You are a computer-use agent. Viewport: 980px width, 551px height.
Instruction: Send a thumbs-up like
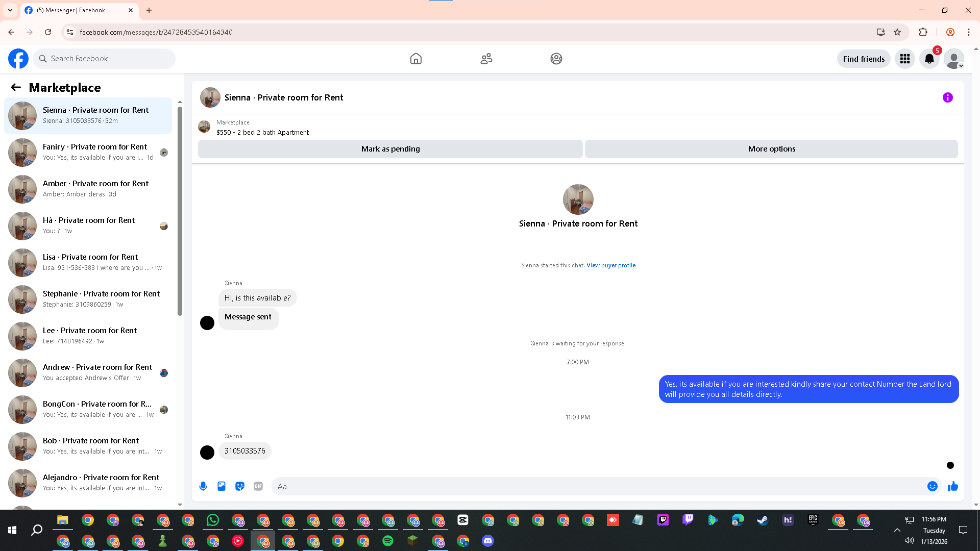(952, 486)
